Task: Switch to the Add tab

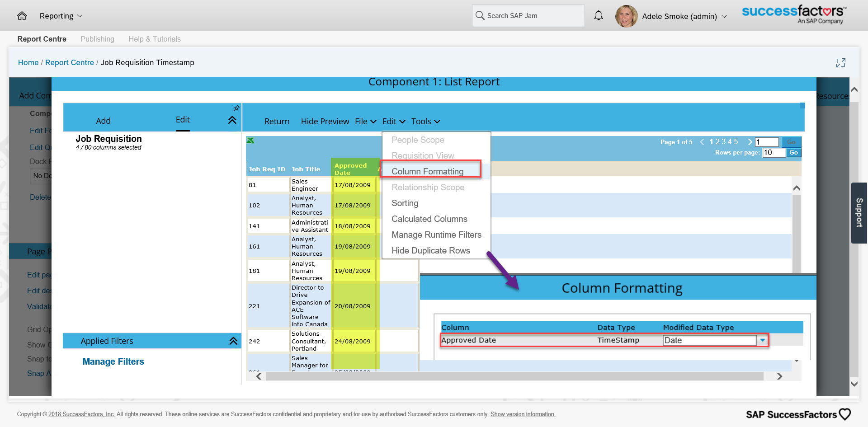Action: (x=103, y=121)
